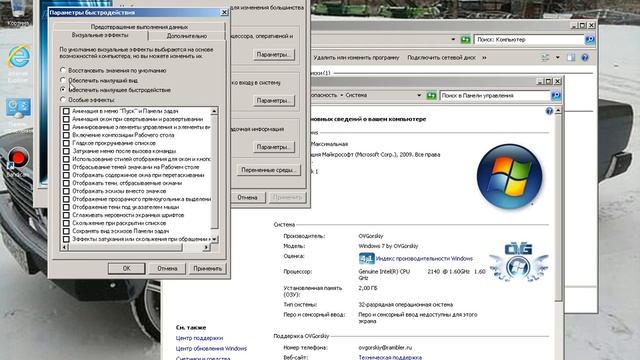This screenshot has width=640, height=360.
Task: Click Cancel (Отмена) in Performance Options dialog
Action: point(167,269)
